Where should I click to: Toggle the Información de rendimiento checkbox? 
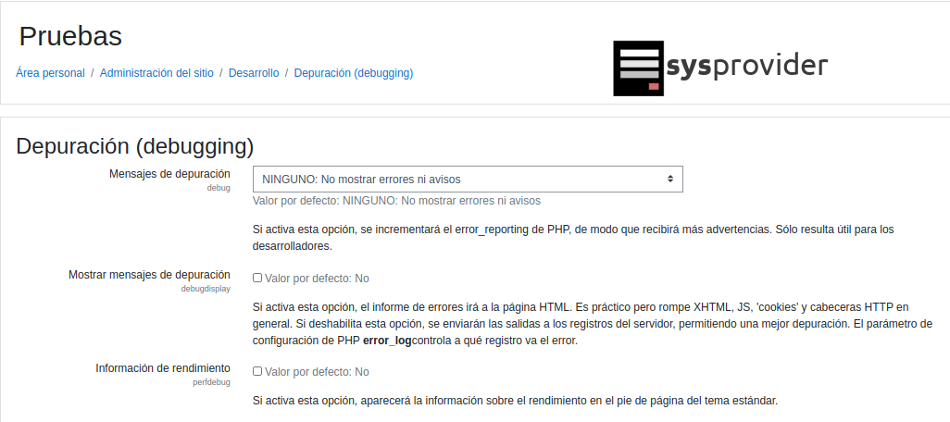[x=258, y=371]
